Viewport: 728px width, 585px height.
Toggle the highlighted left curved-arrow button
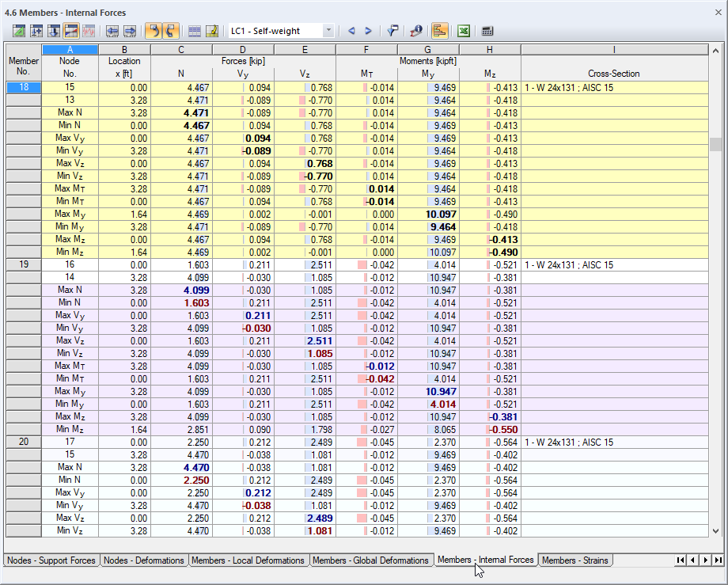point(156,31)
